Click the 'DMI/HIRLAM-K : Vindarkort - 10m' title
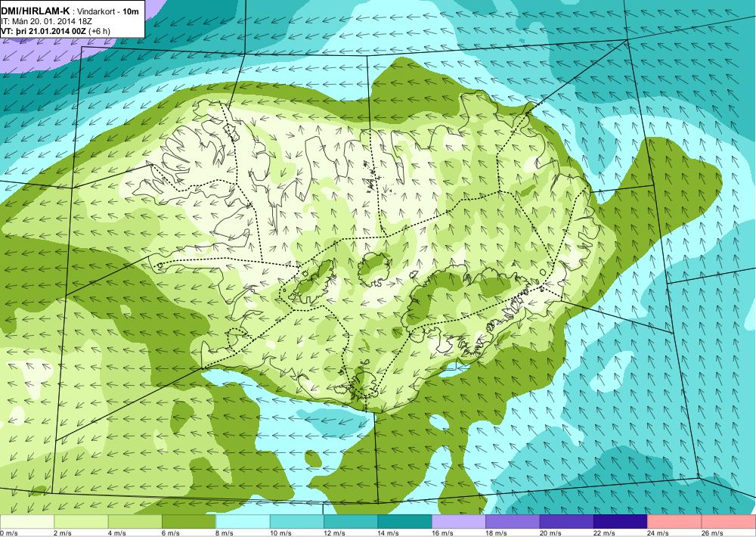 [71, 11]
